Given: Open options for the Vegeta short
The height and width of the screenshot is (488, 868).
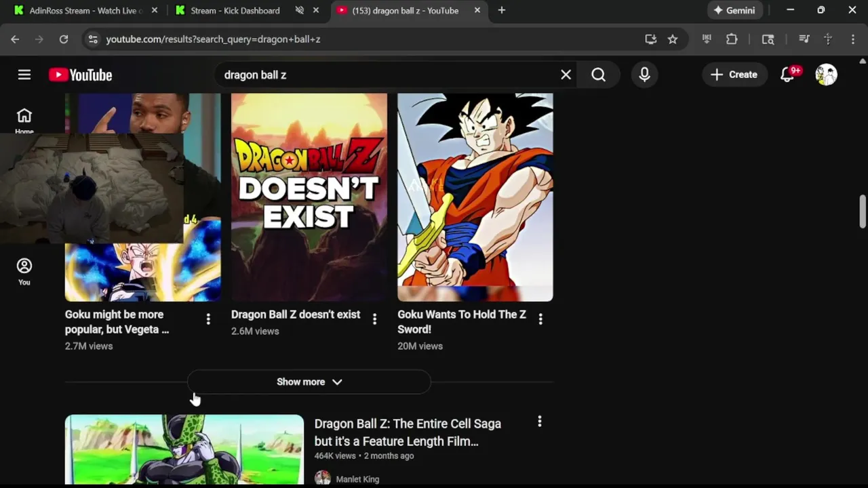Looking at the screenshot, I should (x=208, y=319).
